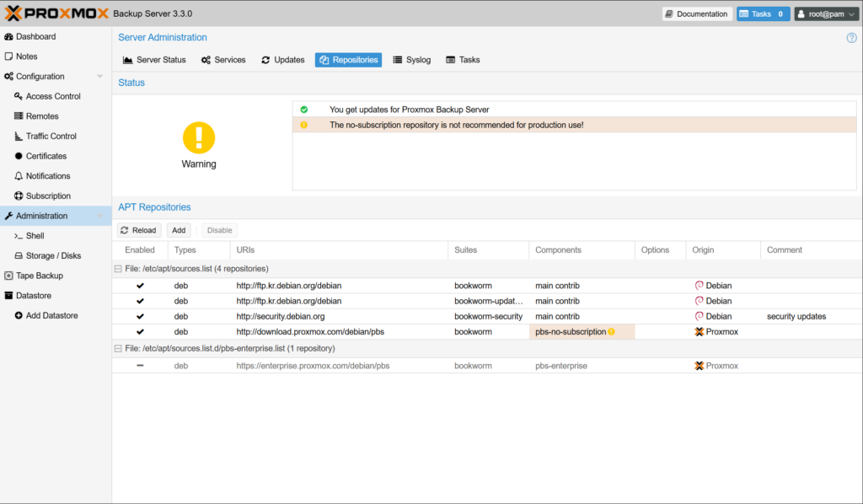Image resolution: width=863 pixels, height=504 pixels.
Task: Select enabled checkmark of download.proxmox.com row
Action: pyautogui.click(x=140, y=332)
